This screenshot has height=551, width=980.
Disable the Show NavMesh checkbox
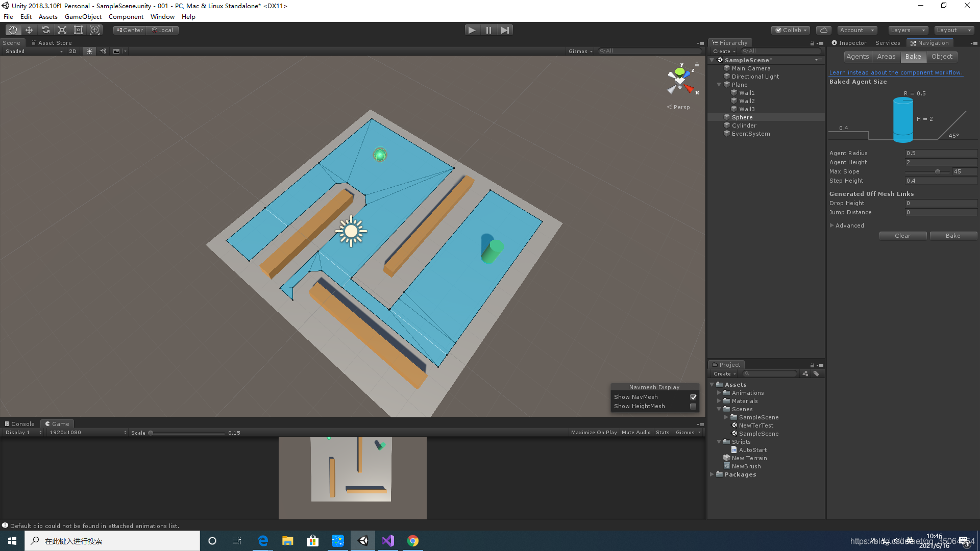click(693, 396)
